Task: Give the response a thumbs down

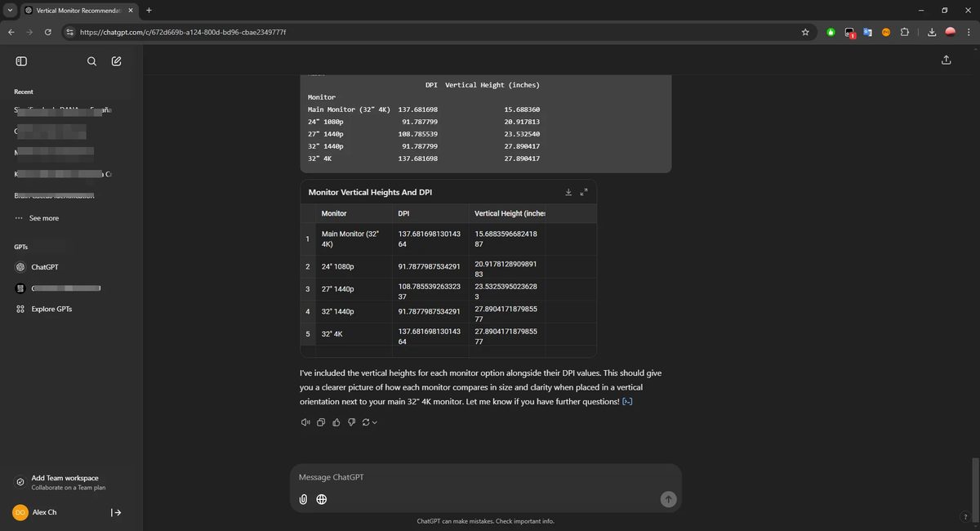Action: pos(351,422)
